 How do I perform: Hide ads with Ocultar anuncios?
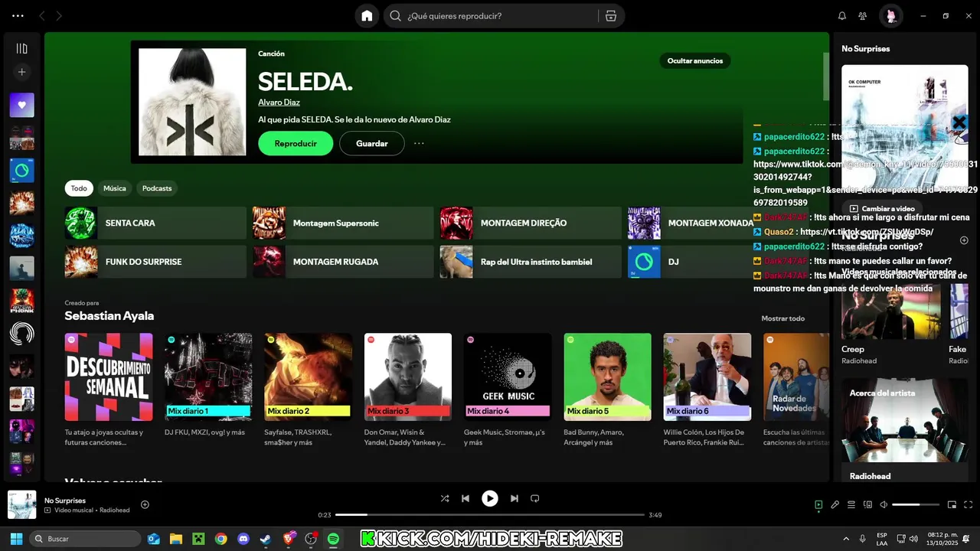coord(695,60)
